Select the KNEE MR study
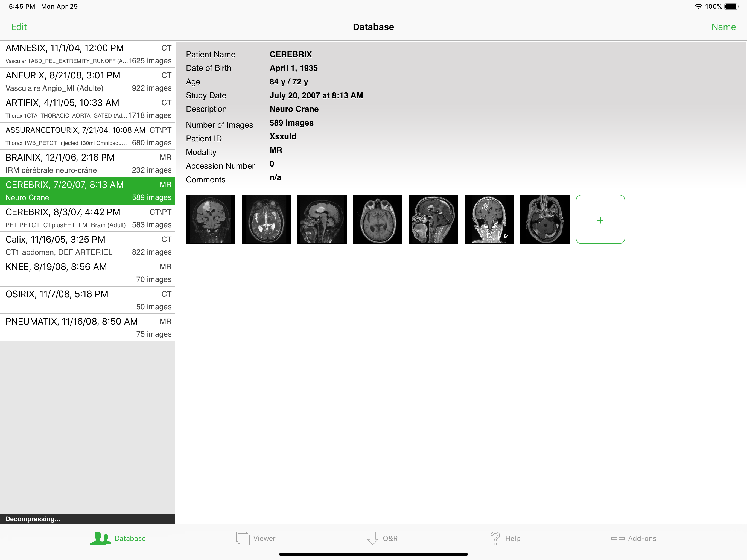Image resolution: width=747 pixels, height=560 pixels. [x=87, y=273]
